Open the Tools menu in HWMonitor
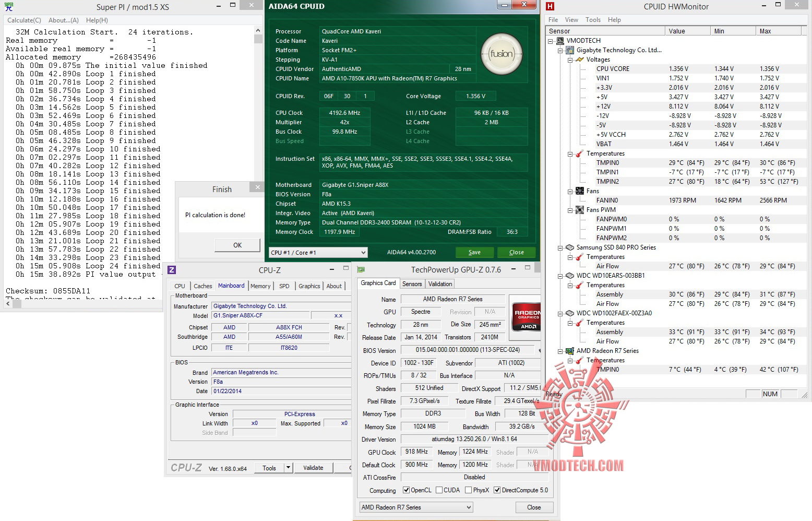 (593, 20)
